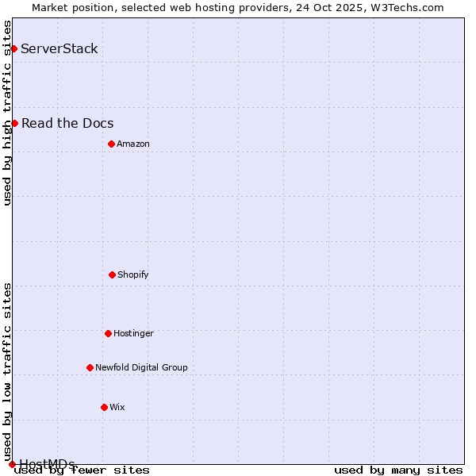Screen dimensions: 476x476
Task: Click the ServerStack text label
Action: tap(59, 49)
